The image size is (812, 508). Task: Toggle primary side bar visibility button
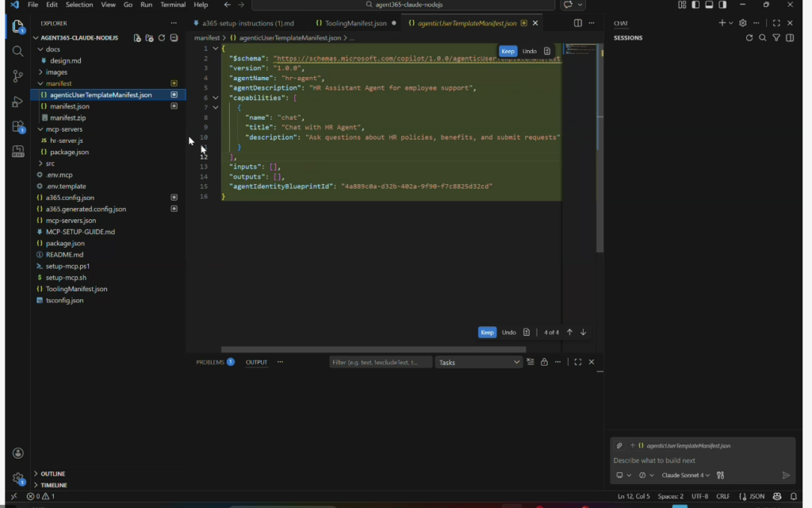(695, 5)
